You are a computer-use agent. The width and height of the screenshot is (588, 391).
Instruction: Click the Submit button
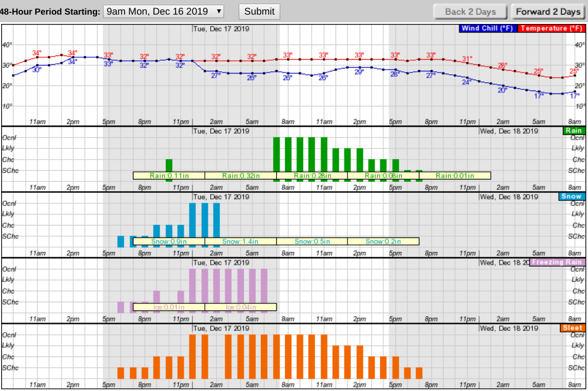(259, 12)
